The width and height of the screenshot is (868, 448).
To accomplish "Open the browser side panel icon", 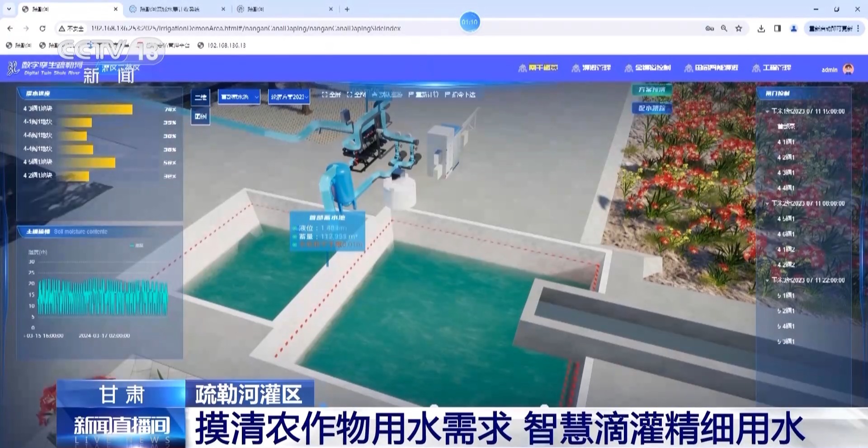I will [x=778, y=28].
